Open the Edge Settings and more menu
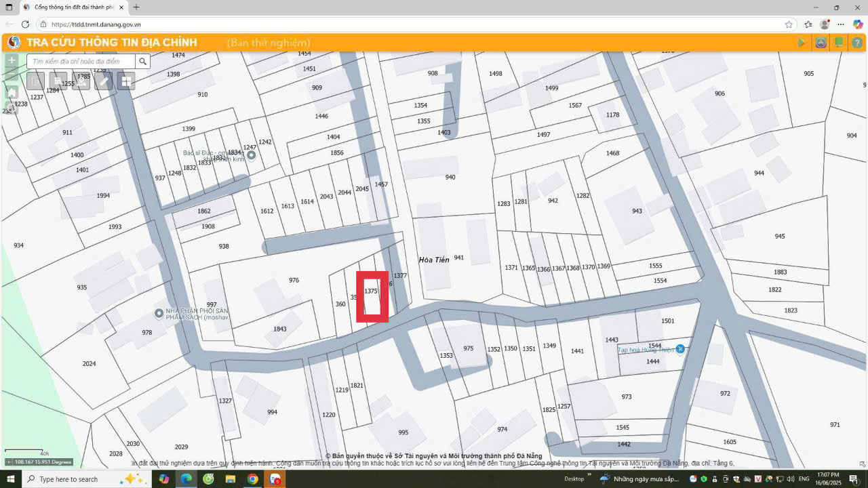868x488 pixels. point(841,24)
